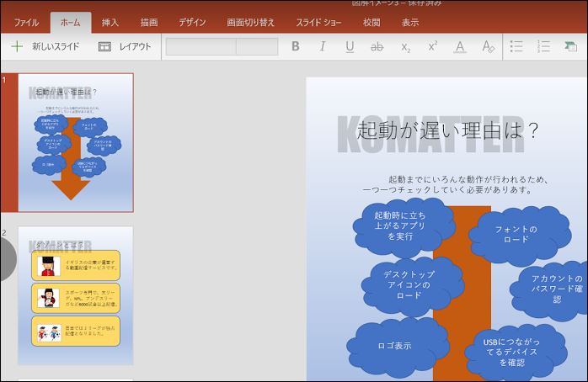Add a new slide with 新しいスライド
The height and width of the screenshot is (382, 588).
click(x=45, y=46)
